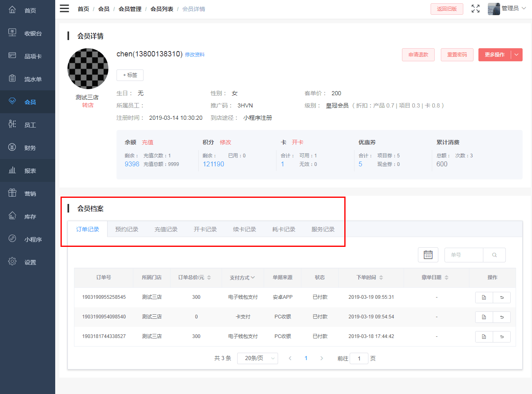
Task: Click the undo icon for order 1903181744338527
Action: [502, 337]
